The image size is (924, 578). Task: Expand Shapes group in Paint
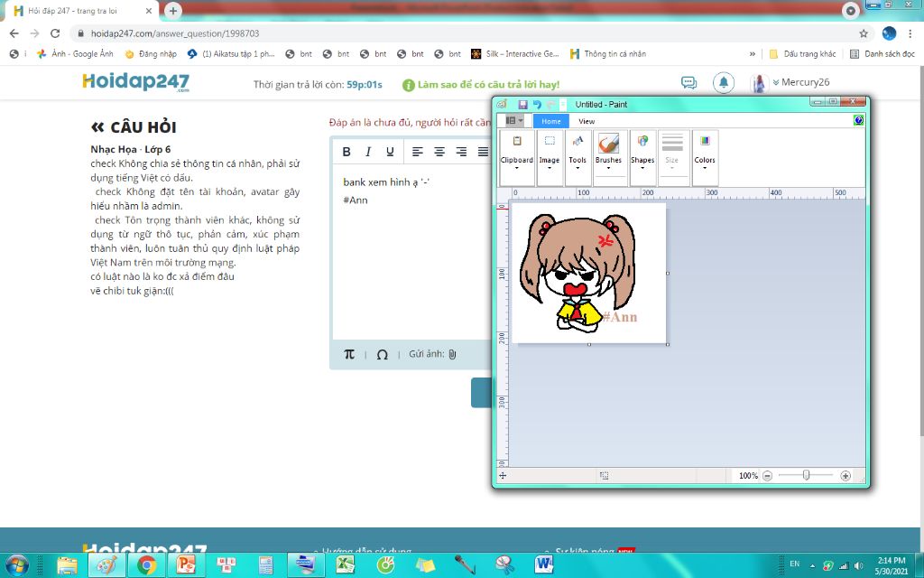point(642,158)
